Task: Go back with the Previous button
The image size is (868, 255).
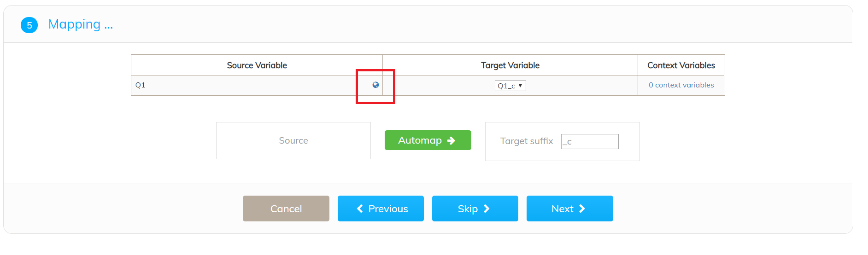Action: click(x=381, y=209)
